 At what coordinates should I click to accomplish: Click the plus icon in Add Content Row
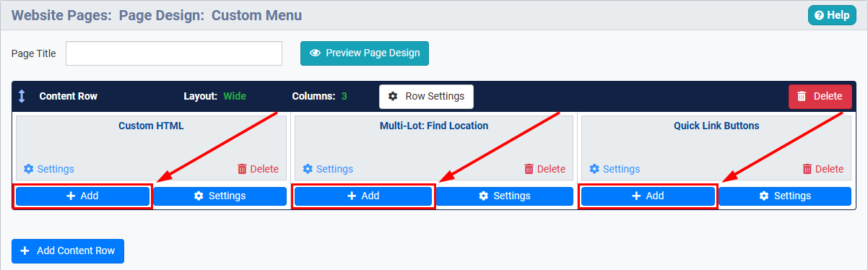[25, 251]
